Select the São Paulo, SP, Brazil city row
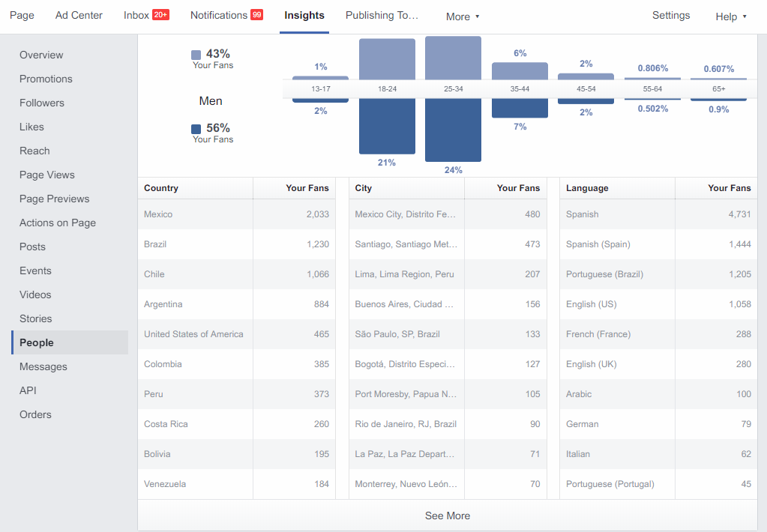 (x=447, y=334)
